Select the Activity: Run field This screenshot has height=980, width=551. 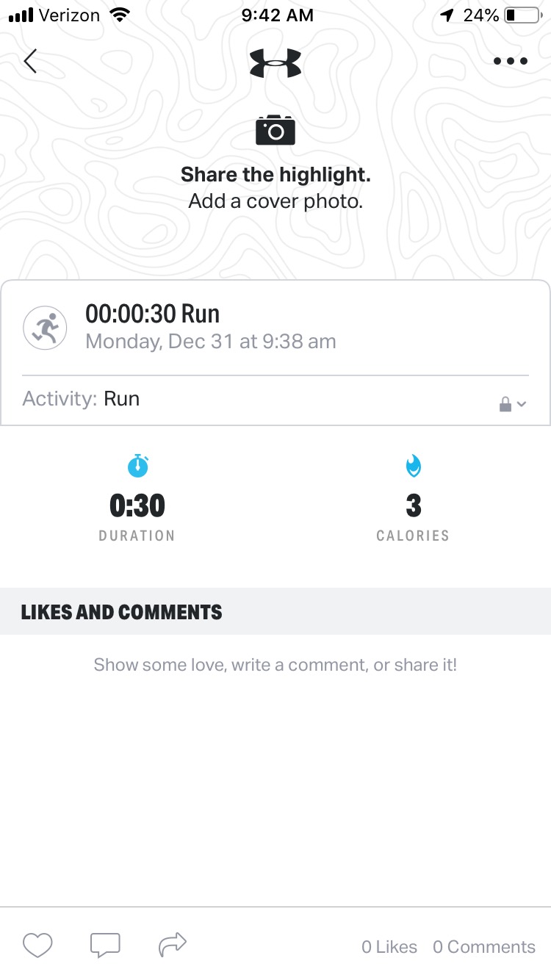(x=275, y=400)
